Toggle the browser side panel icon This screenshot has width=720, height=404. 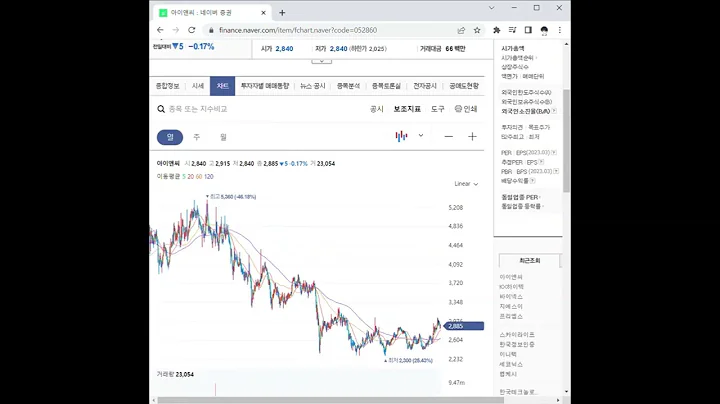tap(528, 30)
